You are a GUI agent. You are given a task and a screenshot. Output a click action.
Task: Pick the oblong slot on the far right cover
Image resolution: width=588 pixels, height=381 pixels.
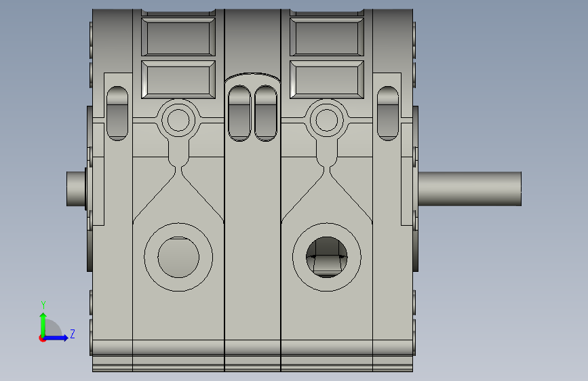388,114
